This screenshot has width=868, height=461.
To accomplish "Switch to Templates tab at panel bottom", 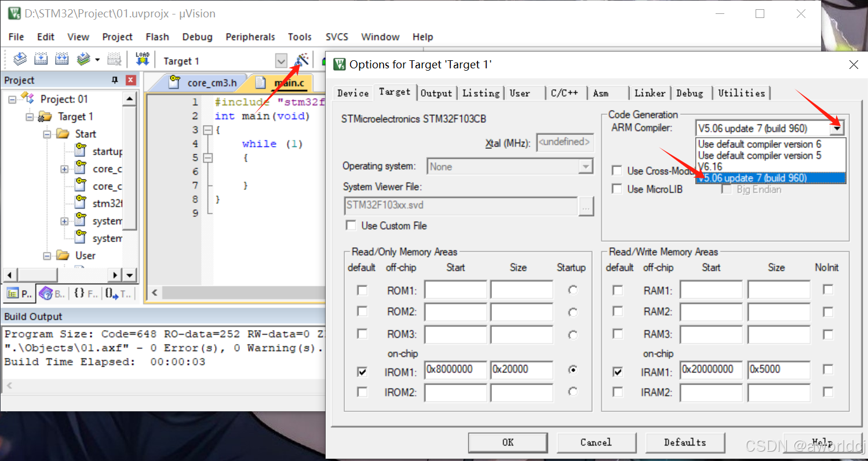I will pos(119,294).
